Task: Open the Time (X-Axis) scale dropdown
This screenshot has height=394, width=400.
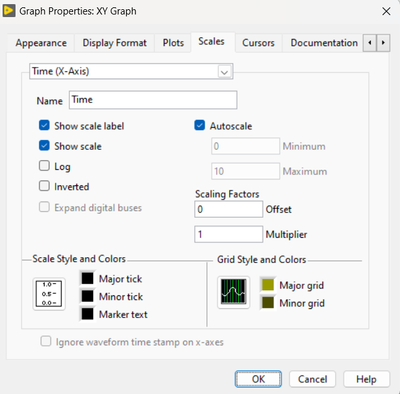Action: (x=131, y=71)
